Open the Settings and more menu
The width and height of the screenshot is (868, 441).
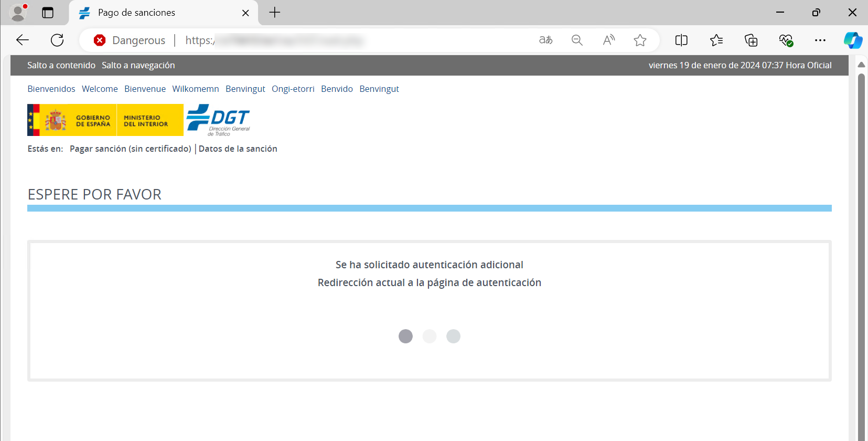[x=820, y=40]
